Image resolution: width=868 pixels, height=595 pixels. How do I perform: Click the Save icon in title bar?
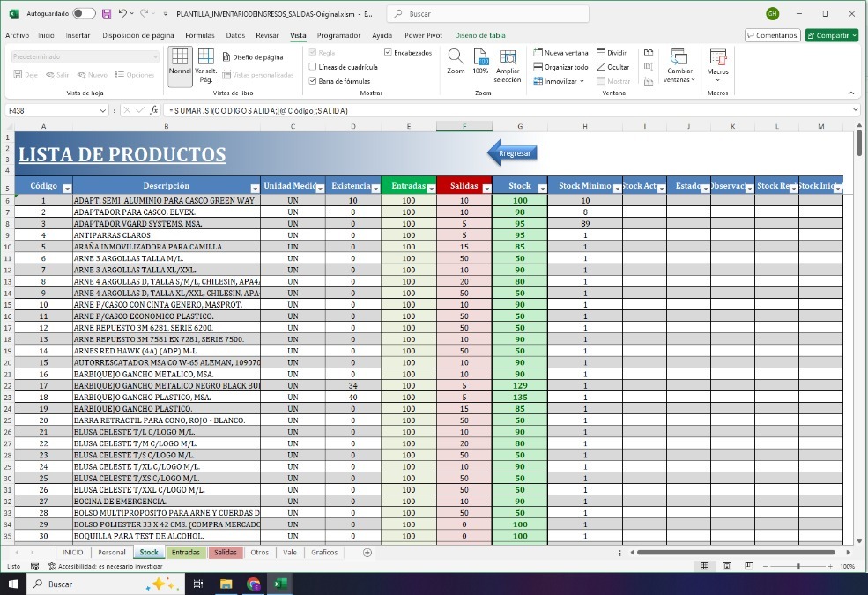pos(107,14)
